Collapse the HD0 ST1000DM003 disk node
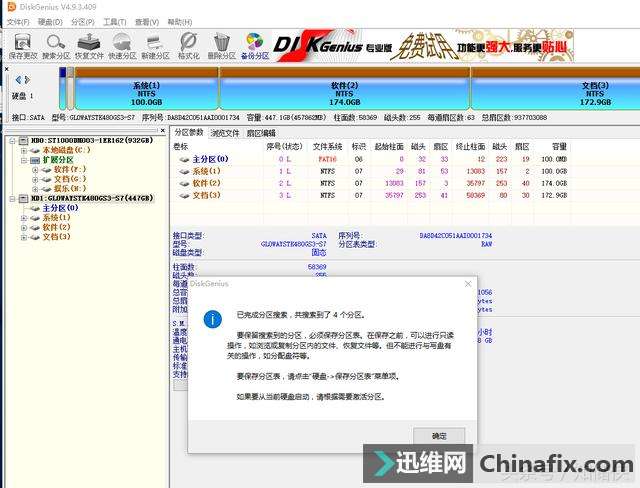The height and width of the screenshot is (488, 640). point(12,140)
